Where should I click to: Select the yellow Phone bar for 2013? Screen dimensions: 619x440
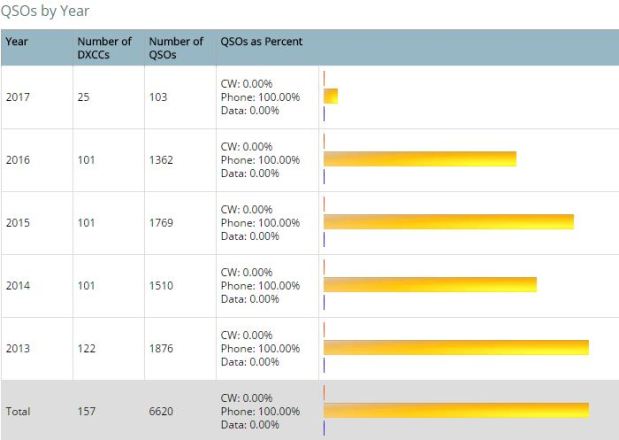tap(456, 348)
